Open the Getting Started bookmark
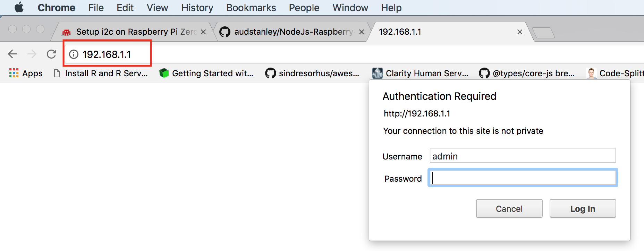The width and height of the screenshot is (644, 251). coord(206,73)
